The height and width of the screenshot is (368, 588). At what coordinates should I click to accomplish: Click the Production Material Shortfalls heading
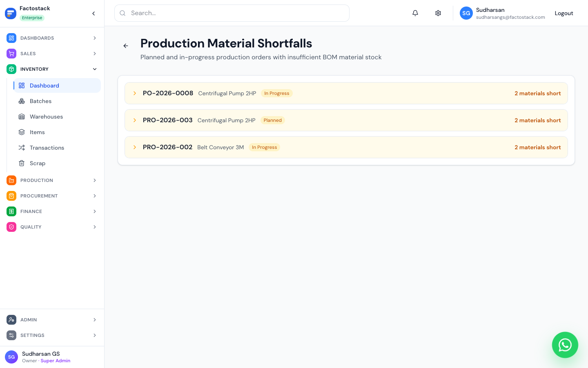[x=226, y=43]
